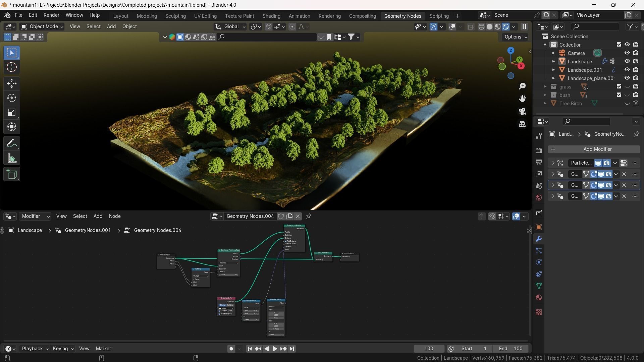644x362 pixels.
Task: Open the Object properties tab
Action: [539, 227]
